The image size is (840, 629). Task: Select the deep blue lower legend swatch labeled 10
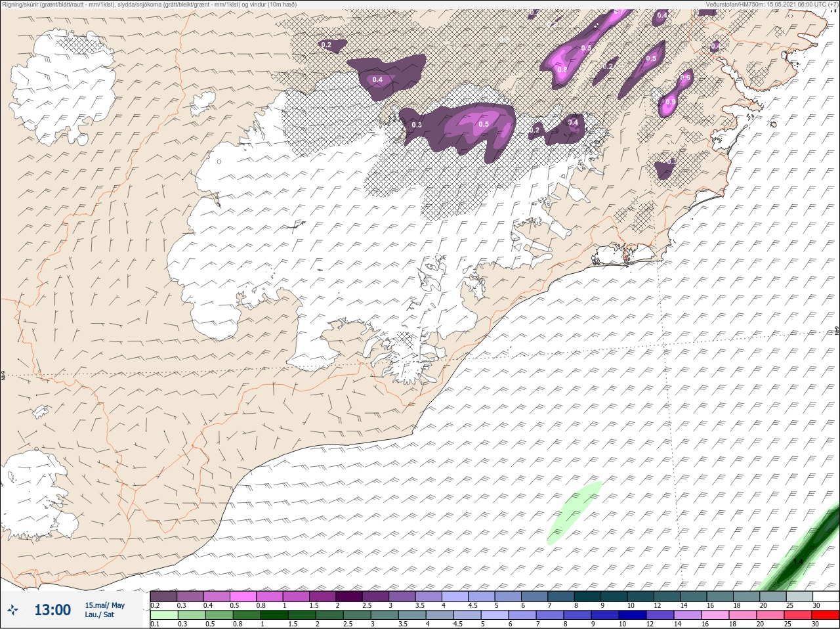[x=632, y=616]
